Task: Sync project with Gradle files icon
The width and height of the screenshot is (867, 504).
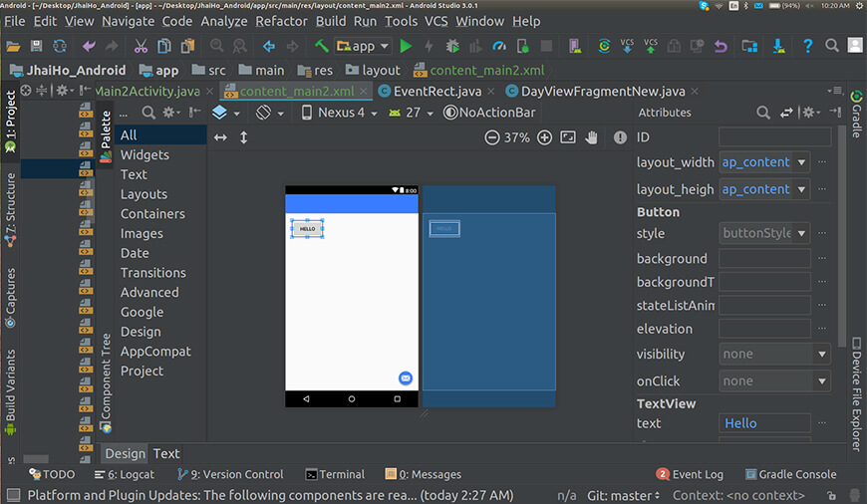Action: point(604,46)
